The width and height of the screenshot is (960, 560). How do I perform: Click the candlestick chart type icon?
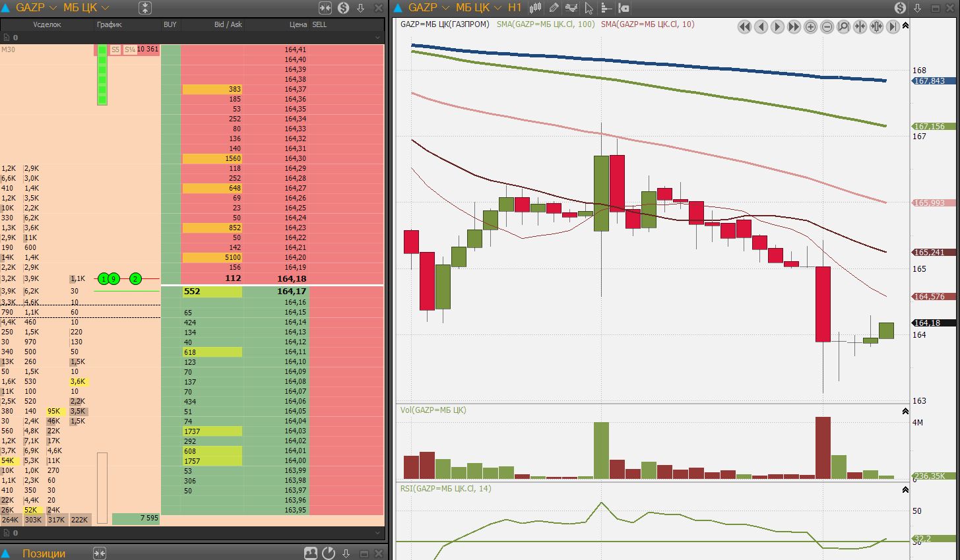click(536, 8)
